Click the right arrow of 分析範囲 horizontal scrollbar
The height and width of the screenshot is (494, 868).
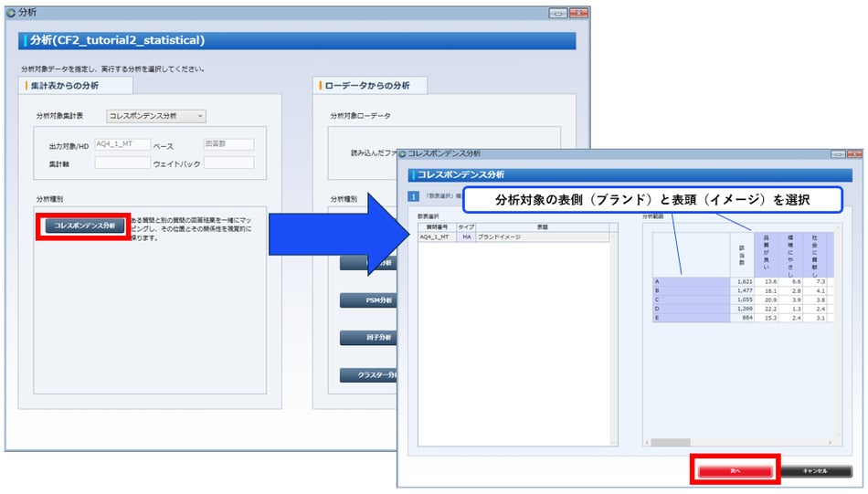tap(830, 443)
